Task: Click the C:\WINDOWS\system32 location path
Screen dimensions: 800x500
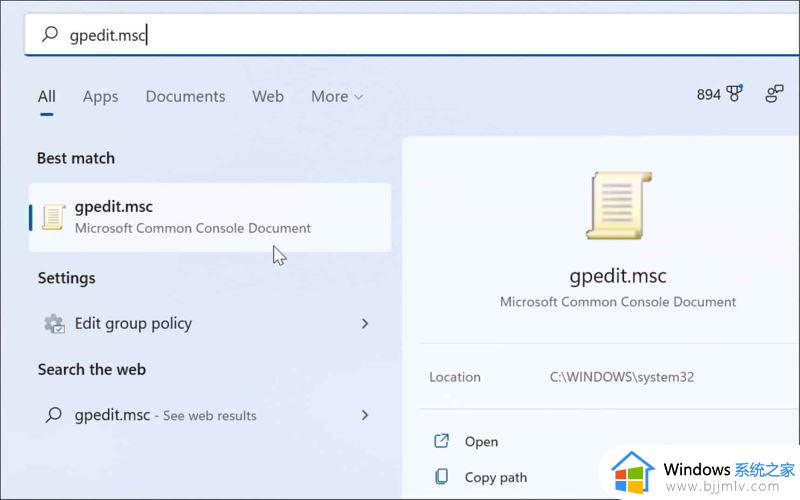Action: [x=621, y=377]
